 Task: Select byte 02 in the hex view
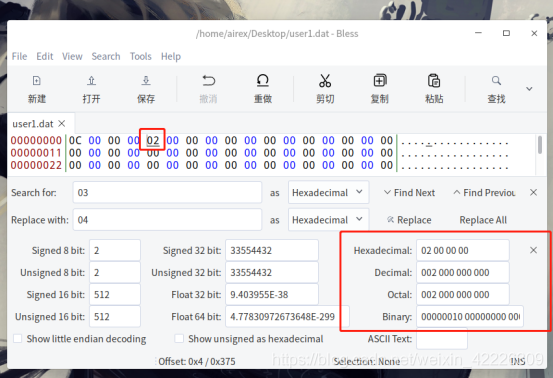(x=153, y=140)
